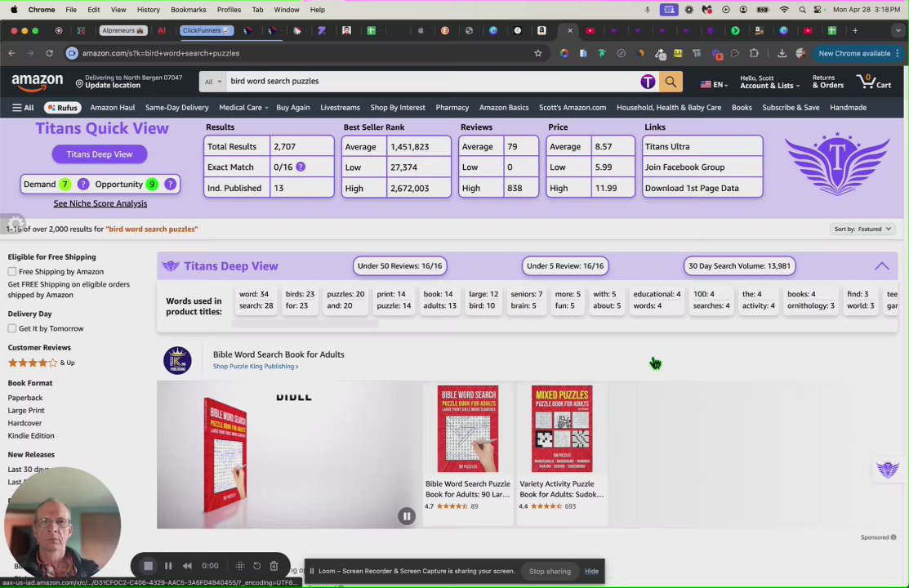This screenshot has width=909, height=588.
Task: Check Free Shipping by Amazon
Action: point(12,271)
